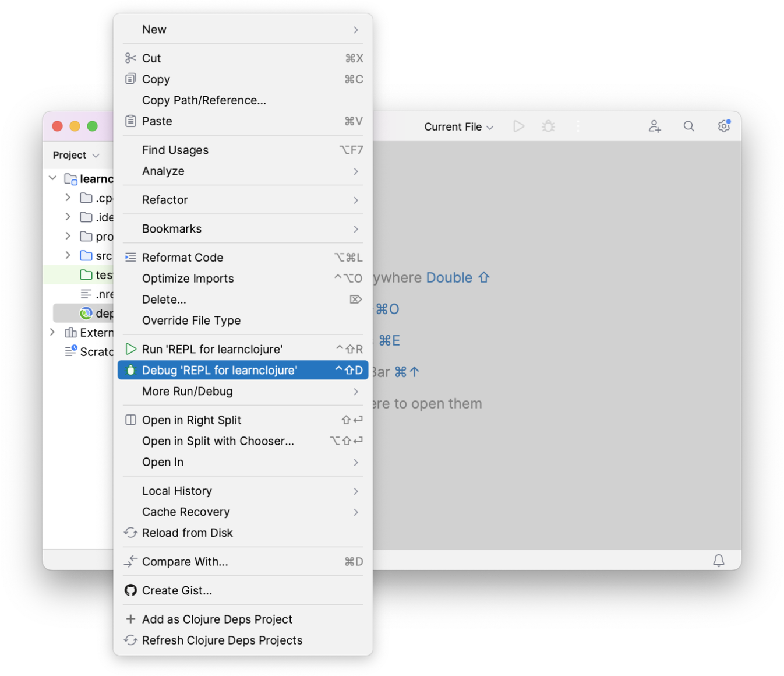Click the ⌘↑ Navigation Bar shortcut hint
Screen dimensions: 784x676
[x=407, y=372]
